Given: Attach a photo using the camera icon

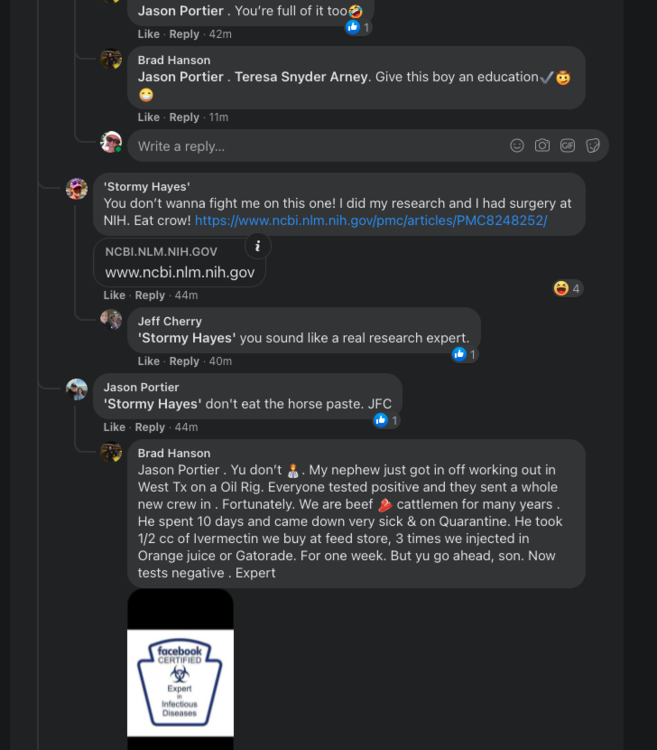Looking at the screenshot, I should point(542,146).
